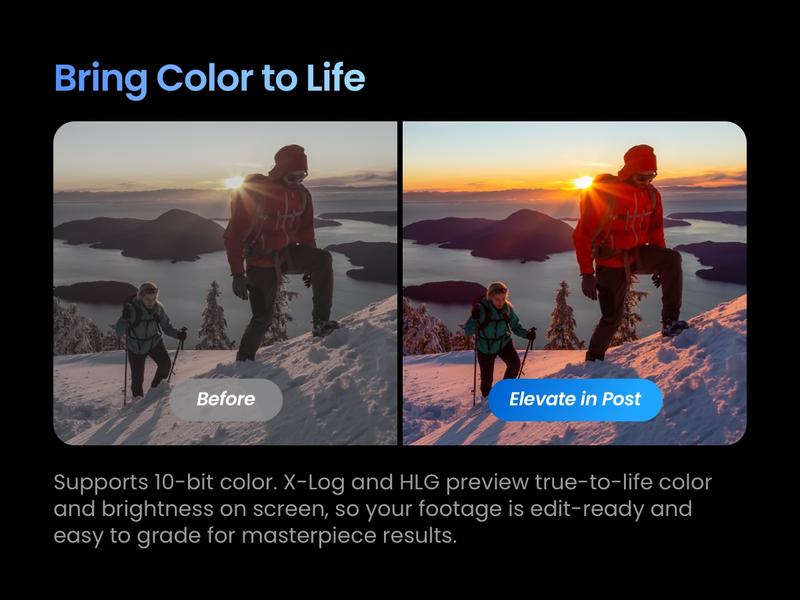
Task: Click the large island in the graded image
Action: click(489, 235)
